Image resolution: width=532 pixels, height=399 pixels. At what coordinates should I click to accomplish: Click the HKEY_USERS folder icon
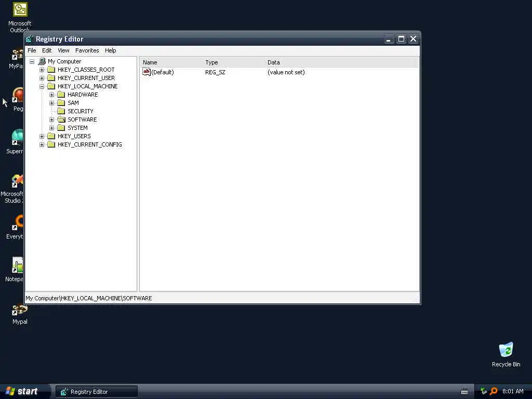click(51, 136)
